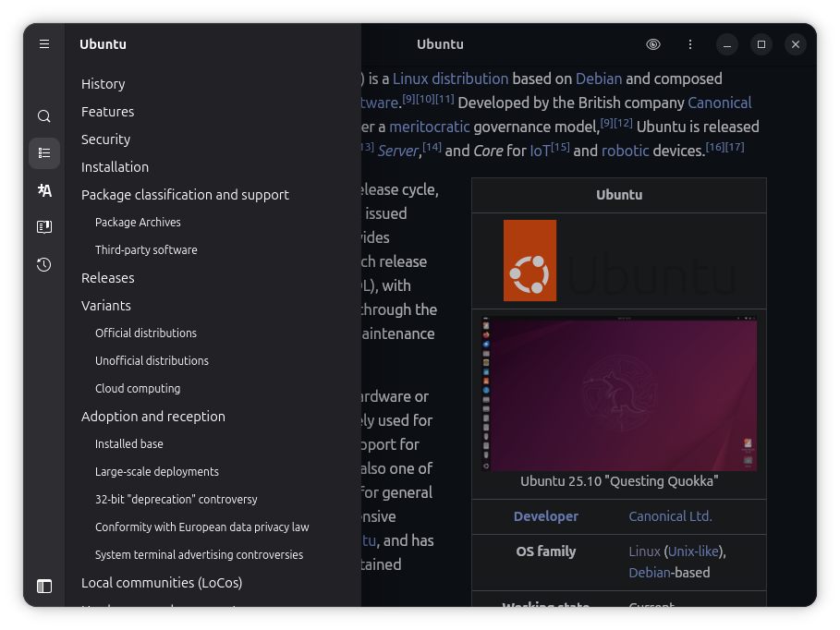Click the Ubuntu title in sidebar header
This screenshot has height=630, width=840.
pos(103,44)
